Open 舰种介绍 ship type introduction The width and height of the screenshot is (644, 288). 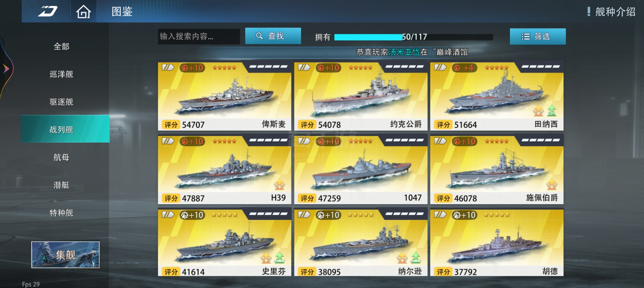[612, 12]
